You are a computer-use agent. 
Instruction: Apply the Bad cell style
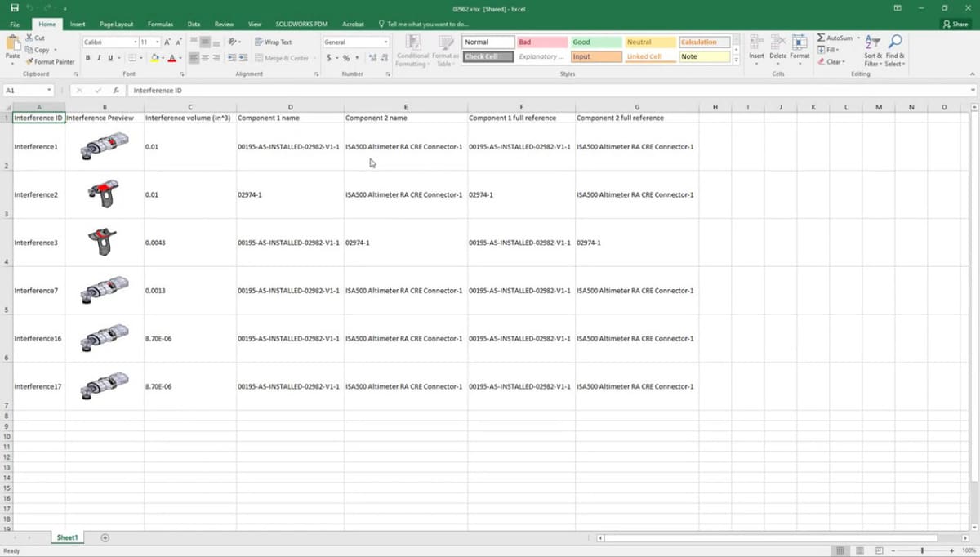pyautogui.click(x=542, y=42)
